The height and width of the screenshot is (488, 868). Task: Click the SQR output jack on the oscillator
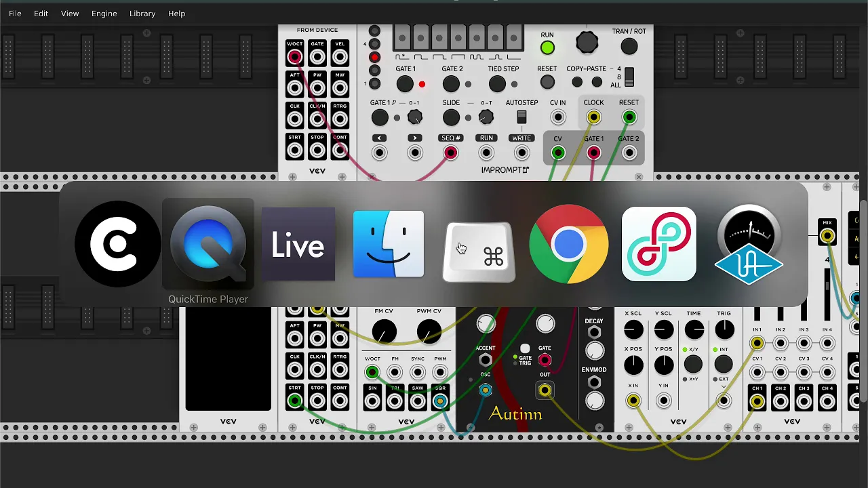click(x=440, y=402)
